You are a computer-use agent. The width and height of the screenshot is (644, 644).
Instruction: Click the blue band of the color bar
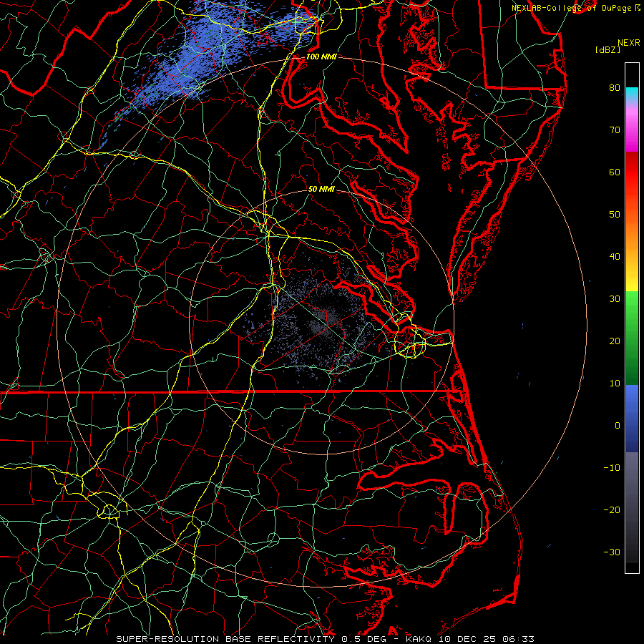click(x=632, y=419)
